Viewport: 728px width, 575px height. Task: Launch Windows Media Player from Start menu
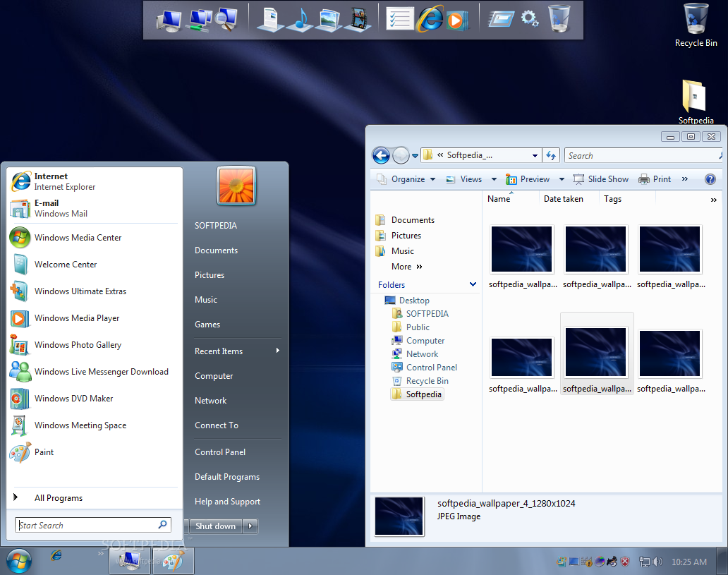click(x=93, y=318)
